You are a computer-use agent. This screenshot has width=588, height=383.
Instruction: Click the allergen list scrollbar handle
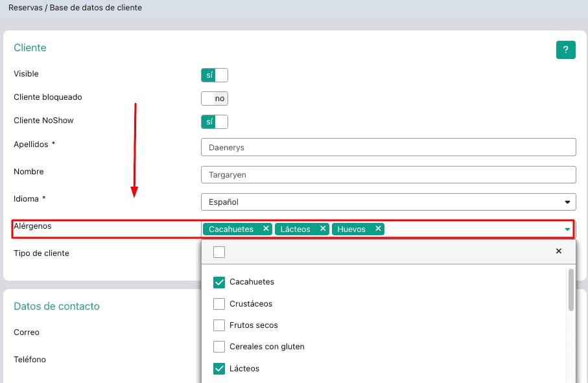point(570,290)
